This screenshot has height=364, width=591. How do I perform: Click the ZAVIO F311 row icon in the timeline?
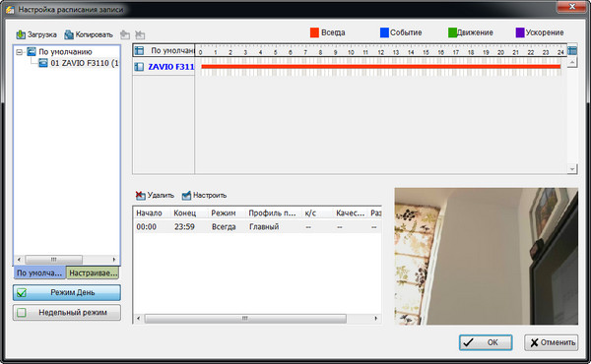click(x=139, y=67)
